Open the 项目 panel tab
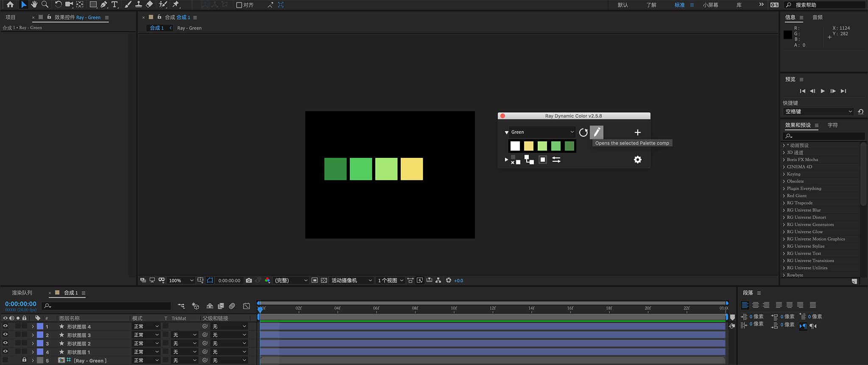868x365 pixels. (11, 17)
